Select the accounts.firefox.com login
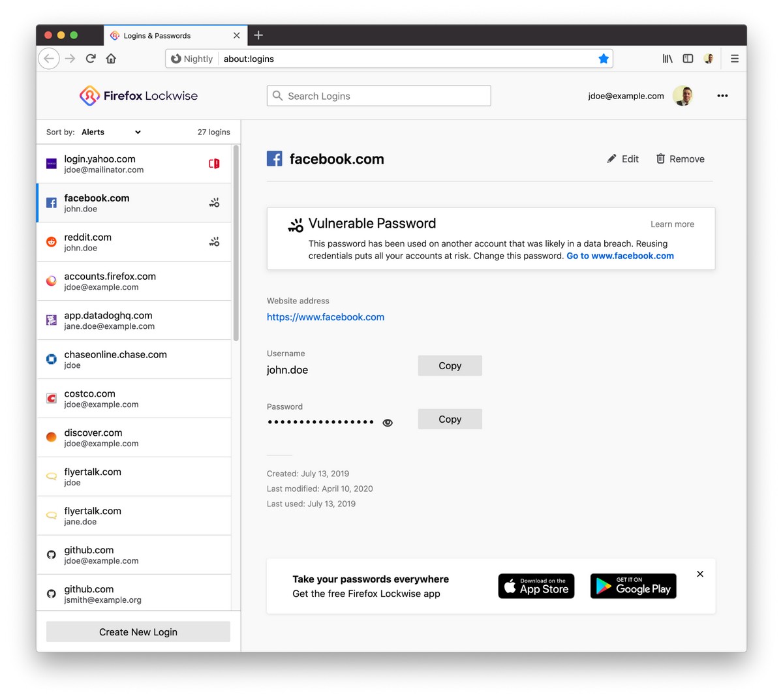This screenshot has width=783, height=700. point(134,281)
